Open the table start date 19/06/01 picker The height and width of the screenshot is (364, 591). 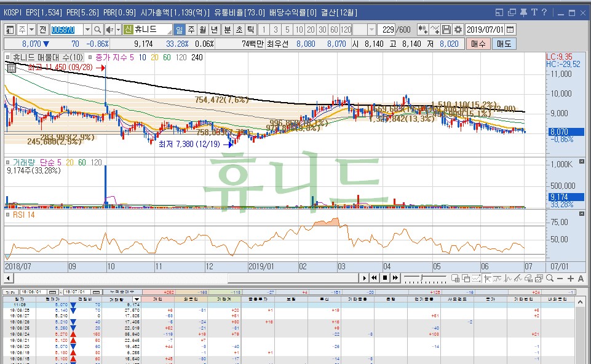tap(53, 292)
